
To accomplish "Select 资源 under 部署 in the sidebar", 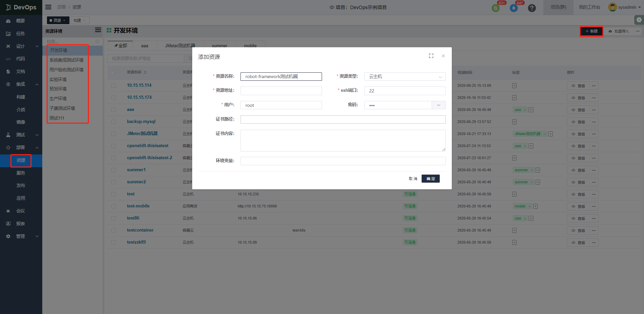I will coord(21,160).
